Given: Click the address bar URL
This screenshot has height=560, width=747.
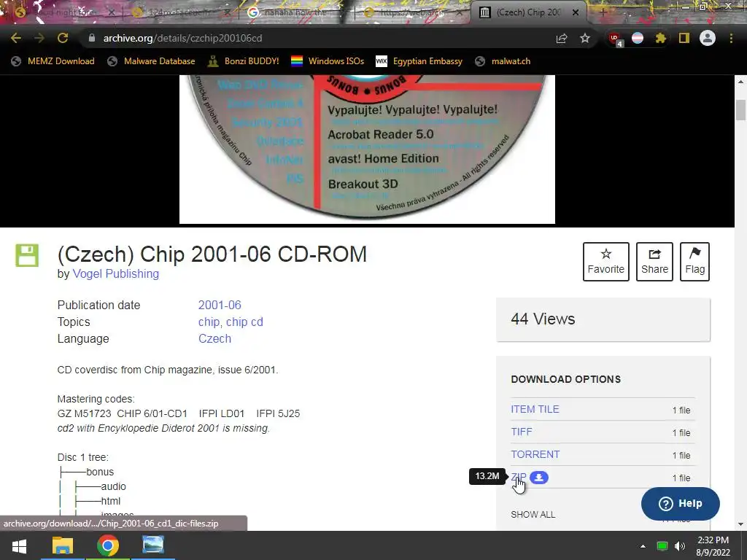Looking at the screenshot, I should (182, 38).
